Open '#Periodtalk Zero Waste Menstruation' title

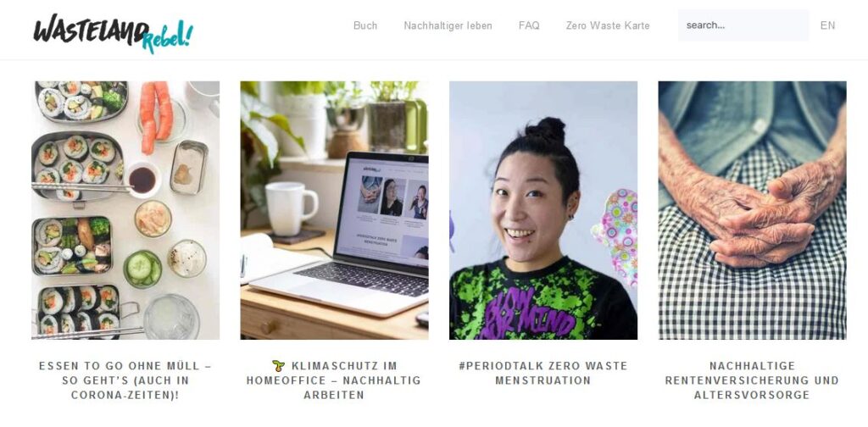click(x=543, y=374)
